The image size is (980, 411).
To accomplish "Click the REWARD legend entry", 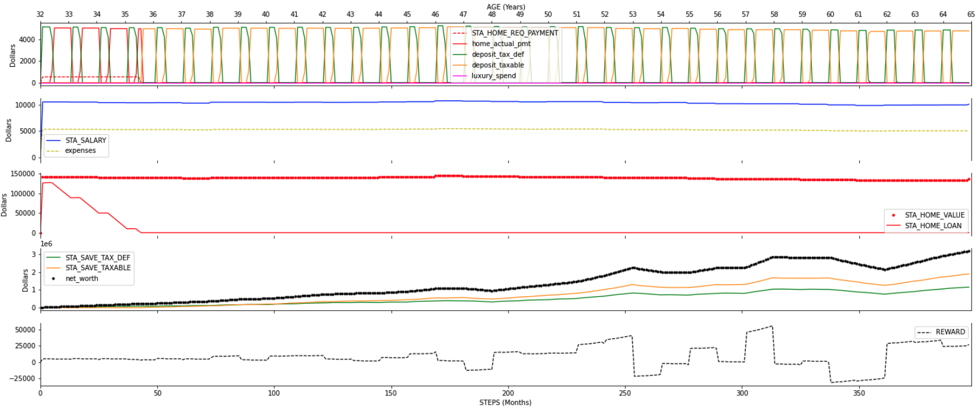I will (950, 332).
